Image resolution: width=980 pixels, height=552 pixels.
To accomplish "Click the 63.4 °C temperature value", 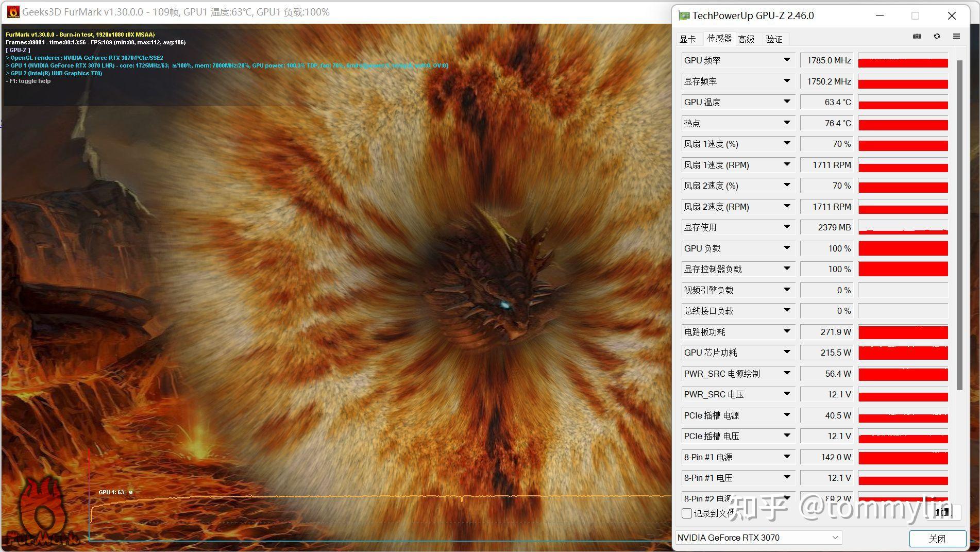I will 827,102.
